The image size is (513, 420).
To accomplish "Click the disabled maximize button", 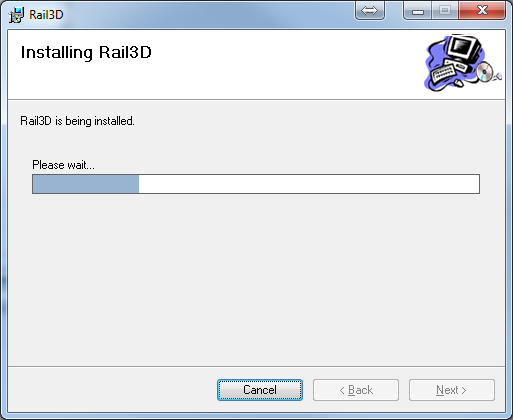I will (445, 10).
